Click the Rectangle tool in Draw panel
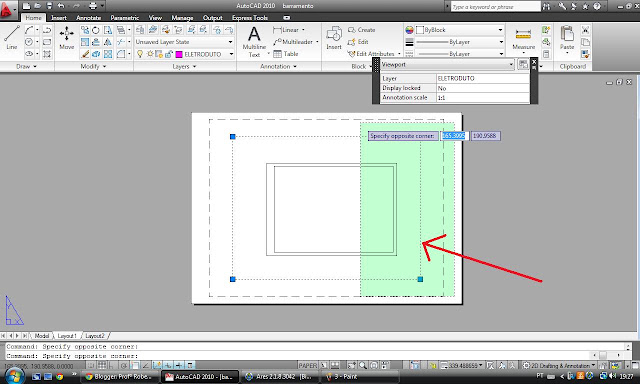640x384 pixels. coord(47,42)
